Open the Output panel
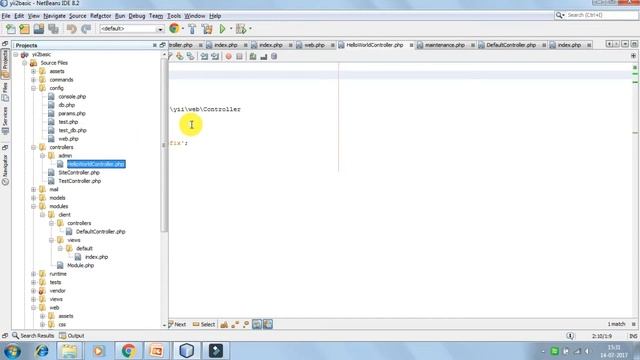The width and height of the screenshot is (640, 360). coord(71,336)
